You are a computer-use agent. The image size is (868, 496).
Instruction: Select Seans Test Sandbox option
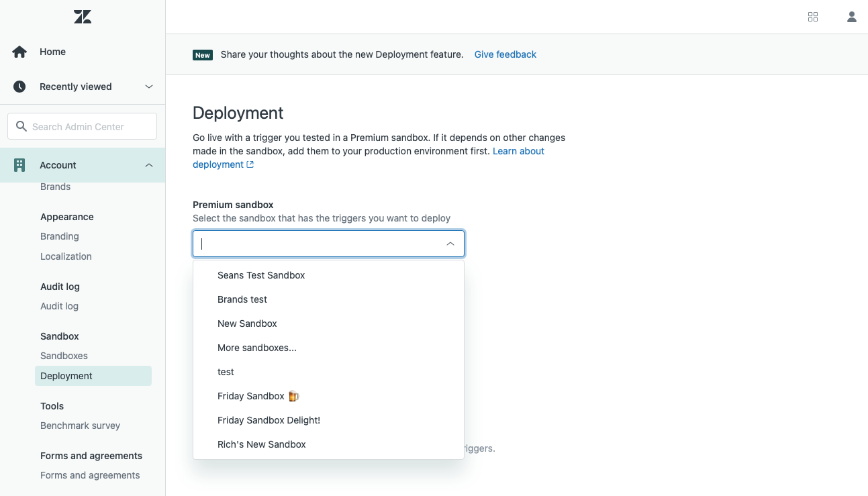pos(261,275)
